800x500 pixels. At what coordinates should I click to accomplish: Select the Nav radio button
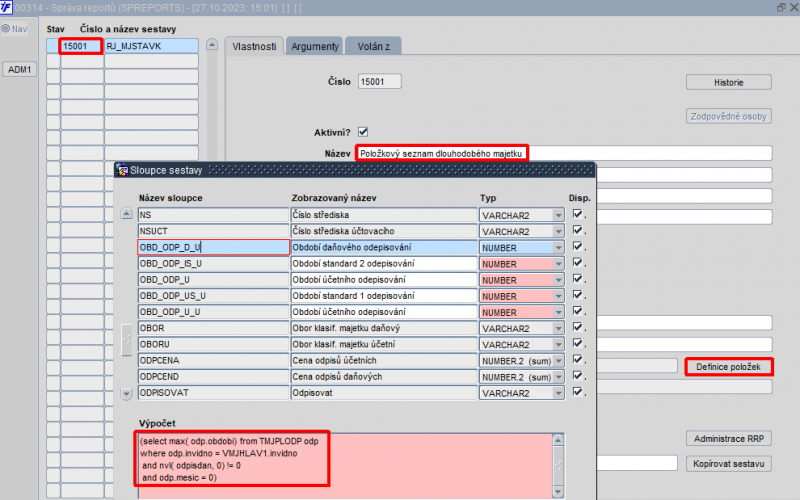pos(6,29)
